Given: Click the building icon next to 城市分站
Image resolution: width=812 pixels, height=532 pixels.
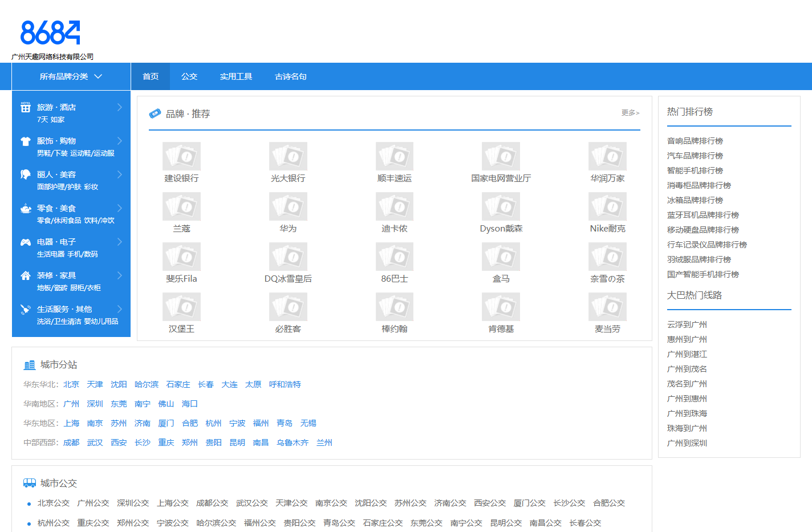Looking at the screenshot, I should click(30, 365).
